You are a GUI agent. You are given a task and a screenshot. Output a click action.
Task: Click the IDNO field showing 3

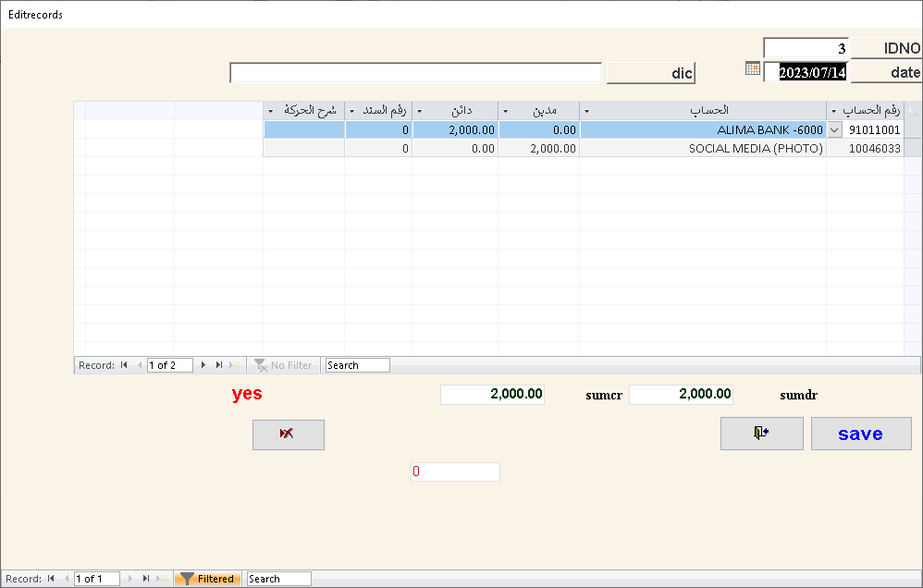tap(806, 48)
